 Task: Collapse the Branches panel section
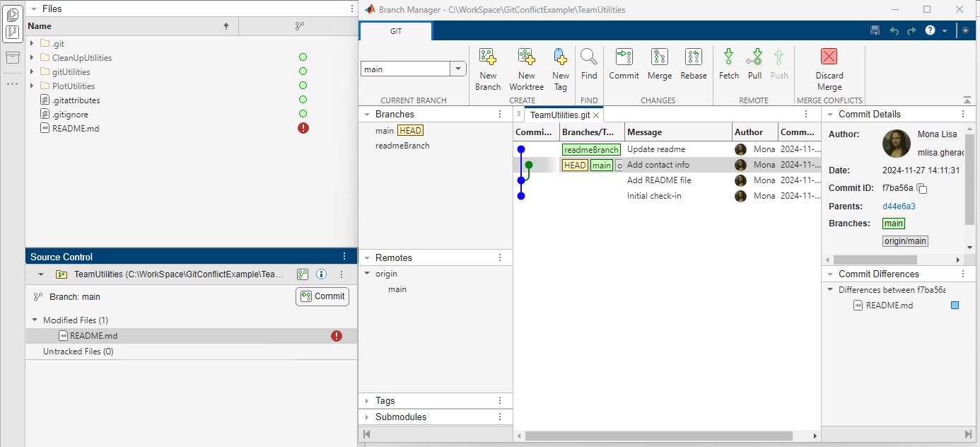367,115
